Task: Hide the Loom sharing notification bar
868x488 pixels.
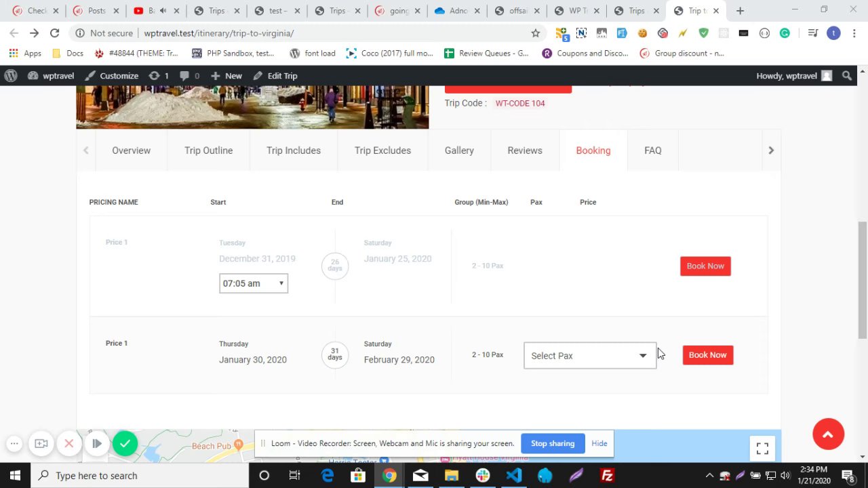Action: tap(599, 444)
